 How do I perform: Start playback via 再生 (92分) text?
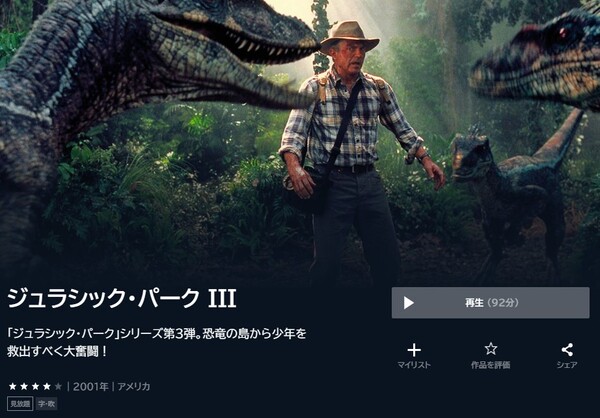(492, 303)
